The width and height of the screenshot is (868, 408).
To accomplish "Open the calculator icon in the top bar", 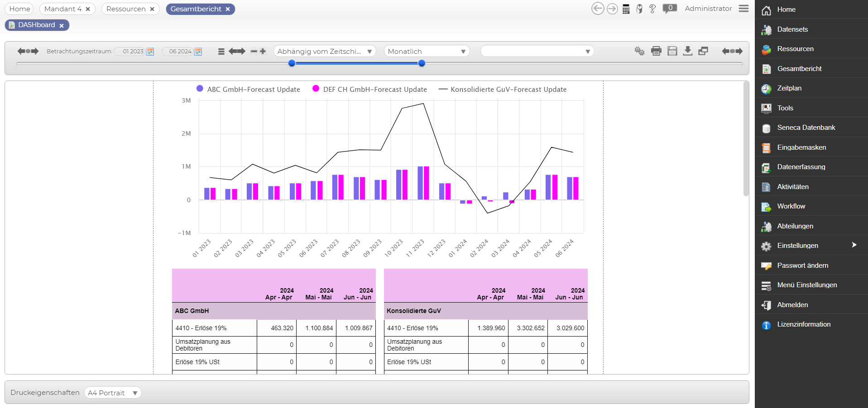I will [626, 9].
